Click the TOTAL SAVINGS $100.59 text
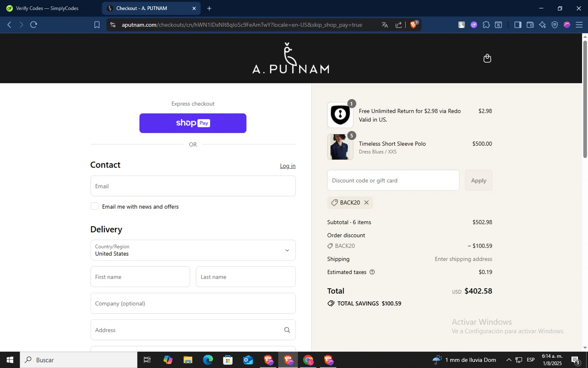 point(369,303)
